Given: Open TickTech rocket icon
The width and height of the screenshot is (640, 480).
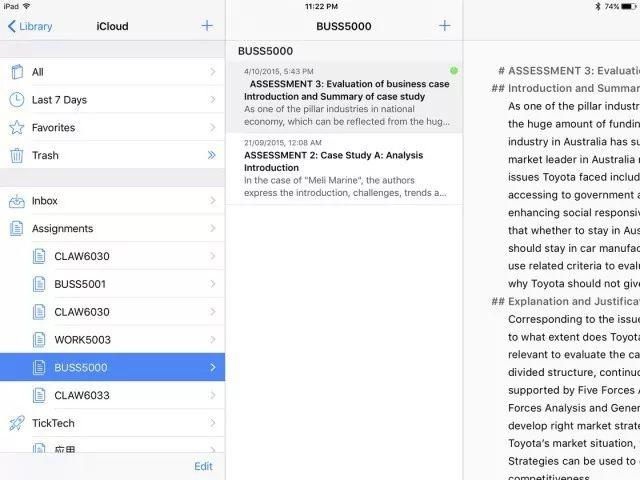Looking at the screenshot, I should (17, 423).
